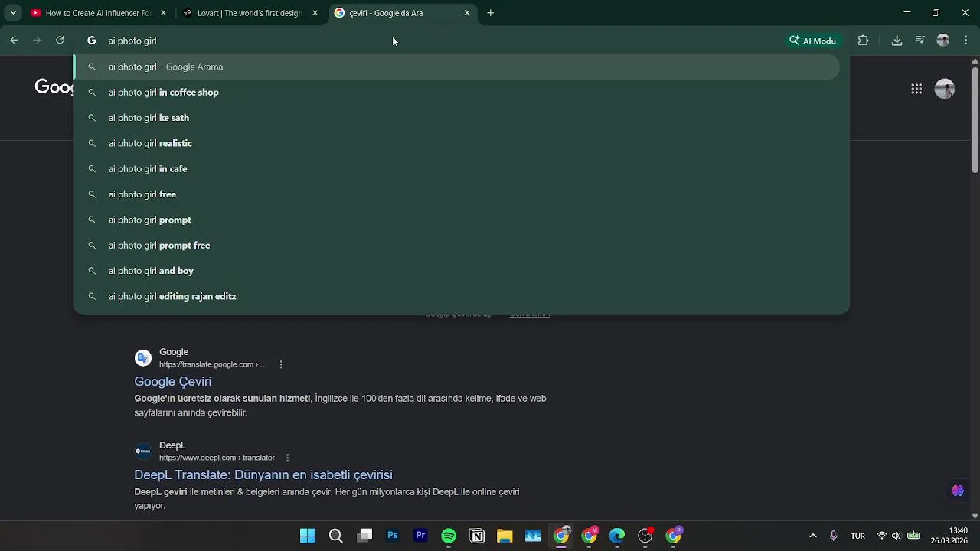Image resolution: width=980 pixels, height=551 pixels.
Task: Select suggestion ai photo girl in coffee shop
Action: point(456,92)
